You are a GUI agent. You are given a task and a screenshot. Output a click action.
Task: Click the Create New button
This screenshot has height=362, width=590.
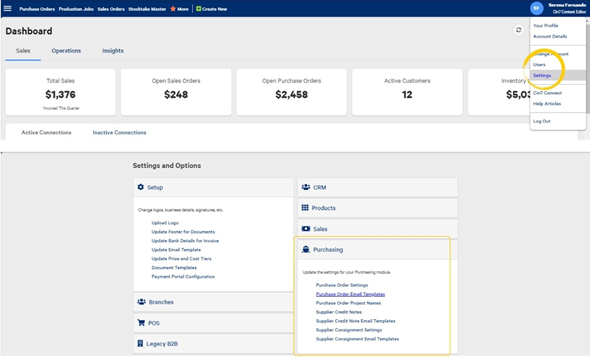(211, 9)
